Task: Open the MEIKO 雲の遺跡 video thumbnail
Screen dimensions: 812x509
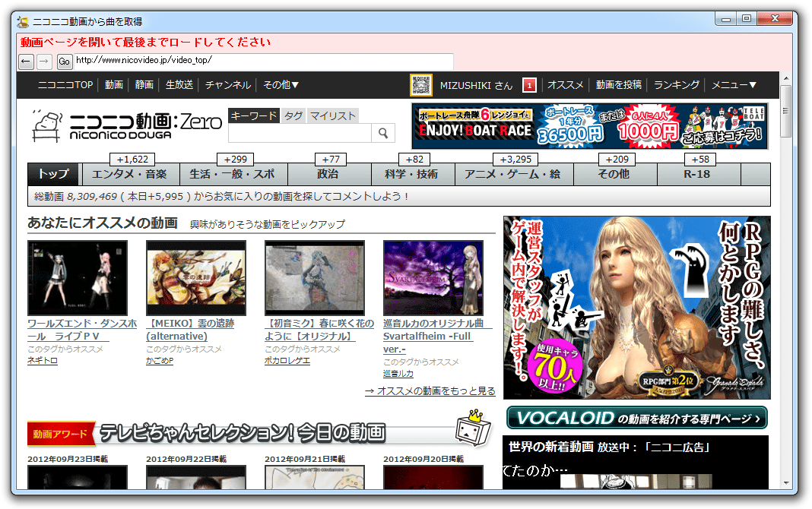Action: 196,278
